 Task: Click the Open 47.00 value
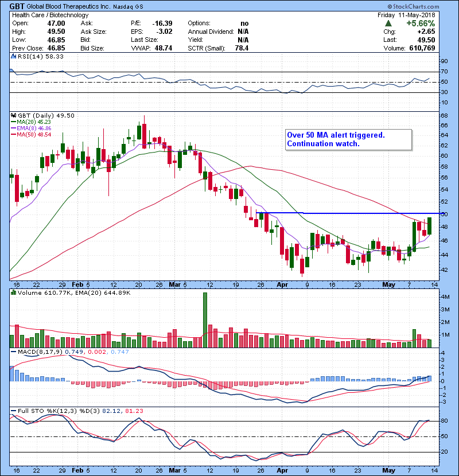(x=56, y=24)
